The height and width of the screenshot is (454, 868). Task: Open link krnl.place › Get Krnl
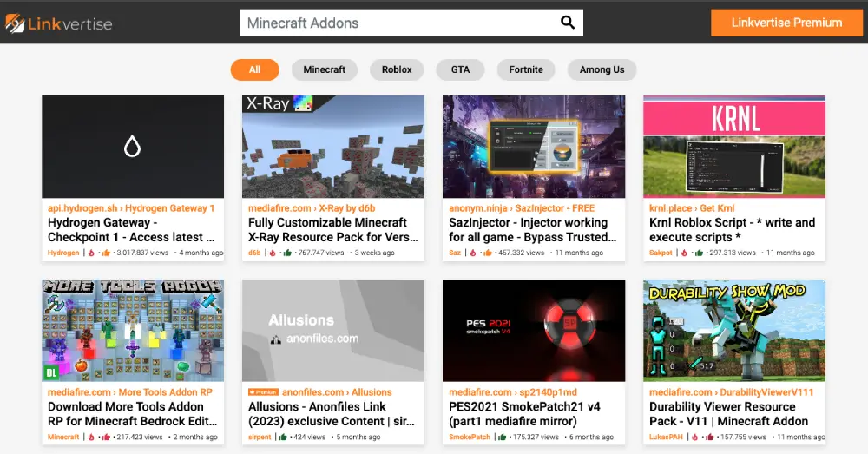(692, 208)
